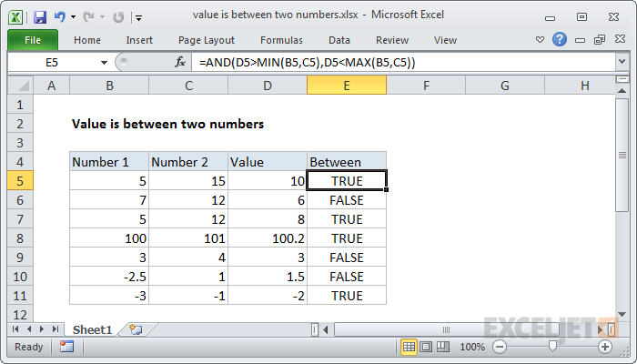Select row 5 header
The image size is (637, 364).
(x=20, y=181)
